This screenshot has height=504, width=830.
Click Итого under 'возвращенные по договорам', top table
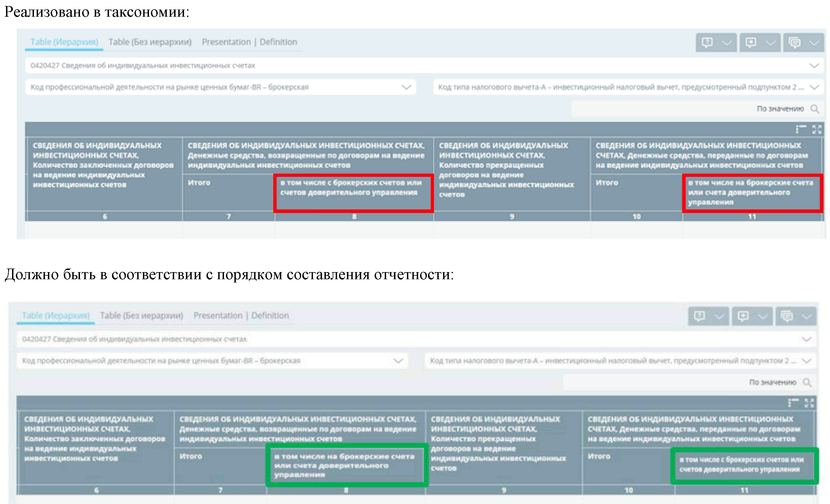(x=199, y=183)
